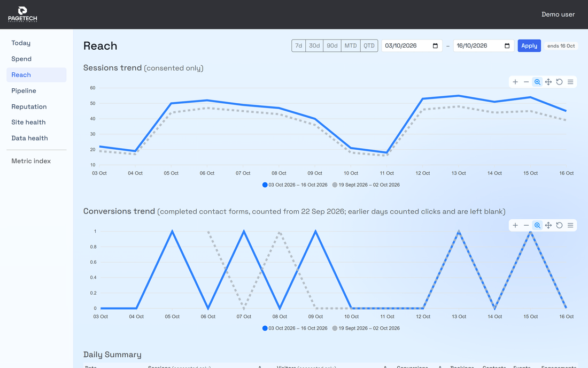Open the Pipeline page
The image size is (588, 368).
36,91
